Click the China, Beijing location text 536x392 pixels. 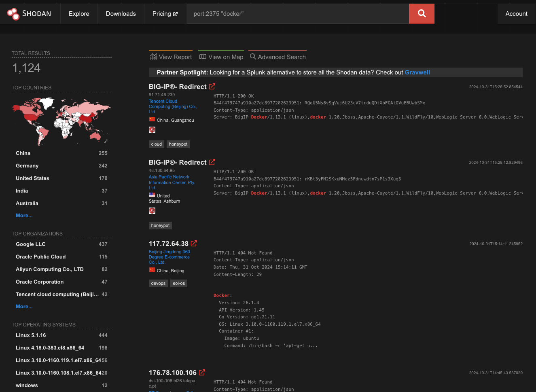tap(170, 271)
